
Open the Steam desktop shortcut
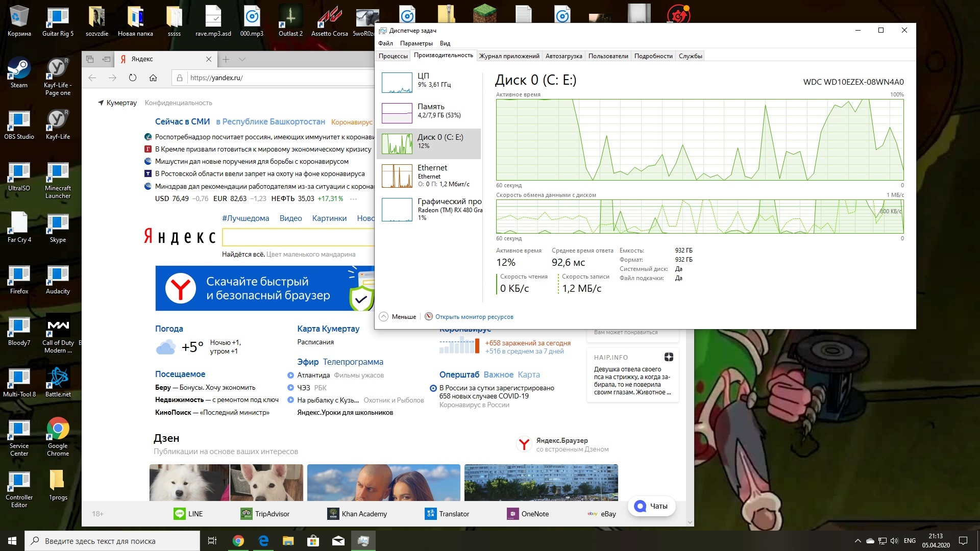(x=19, y=72)
